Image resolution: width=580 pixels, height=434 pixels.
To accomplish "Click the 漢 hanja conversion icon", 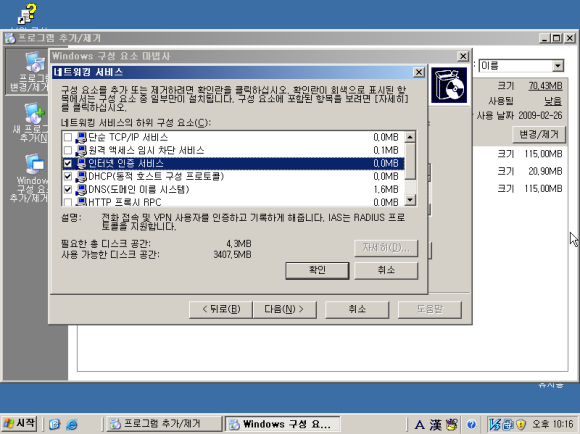I will (x=435, y=424).
